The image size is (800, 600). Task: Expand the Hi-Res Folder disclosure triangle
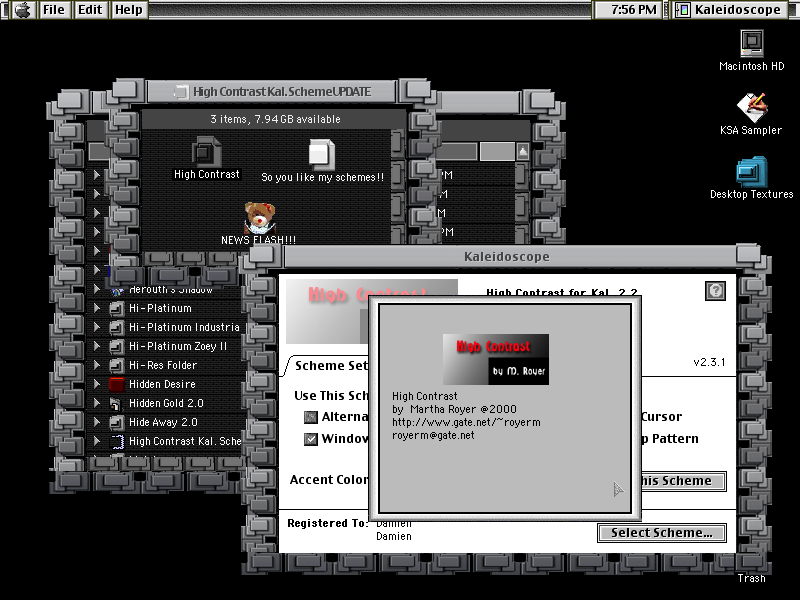coord(97,365)
